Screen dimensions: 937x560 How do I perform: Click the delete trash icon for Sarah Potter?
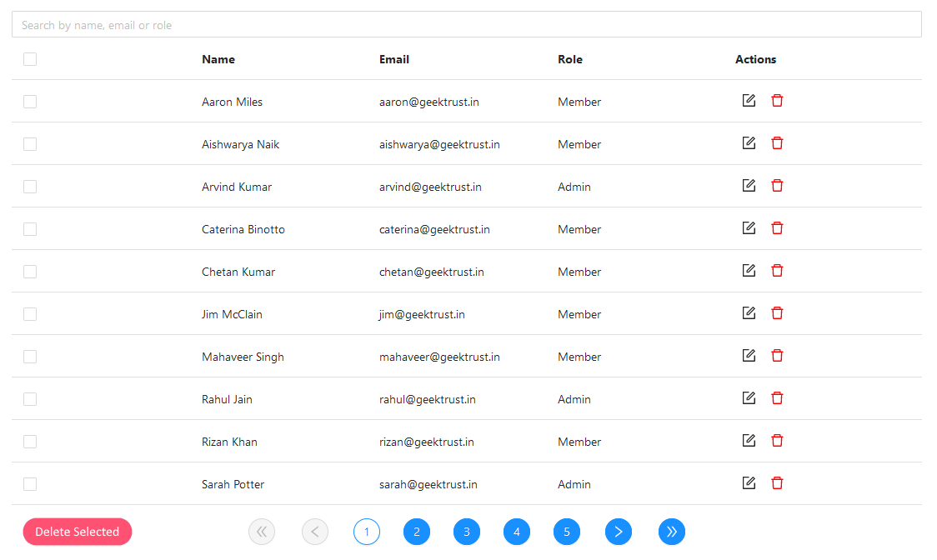tap(777, 482)
